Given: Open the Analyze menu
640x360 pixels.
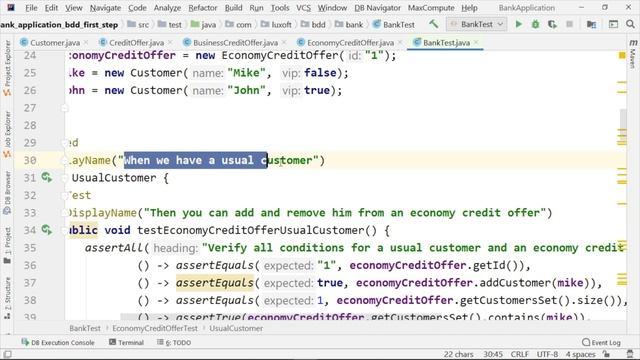Looking at the screenshot, I should [x=167, y=8].
